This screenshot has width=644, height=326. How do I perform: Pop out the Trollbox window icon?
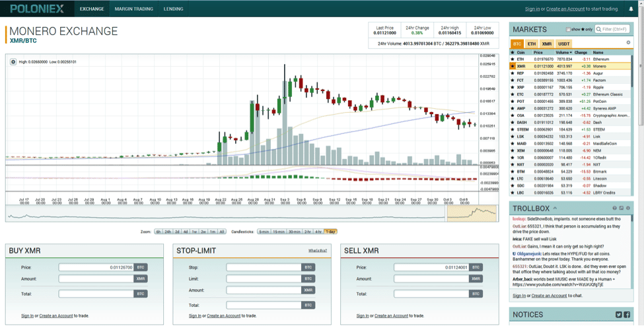point(622,208)
